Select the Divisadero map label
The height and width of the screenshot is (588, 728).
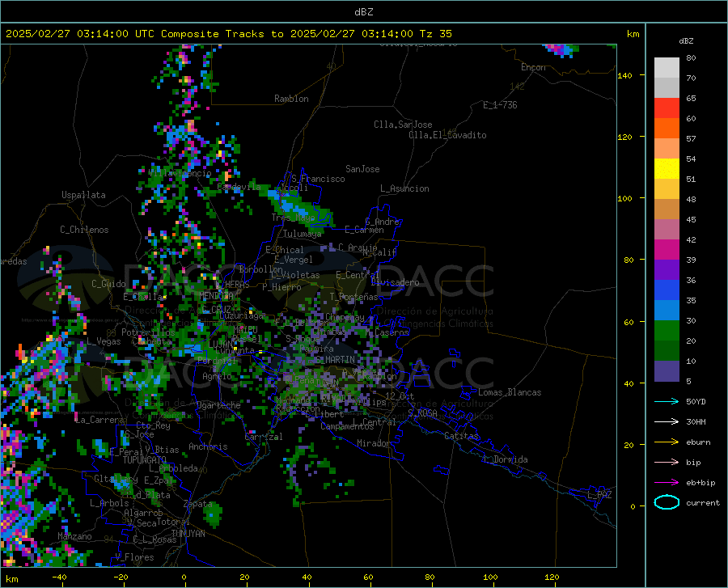coord(395,282)
